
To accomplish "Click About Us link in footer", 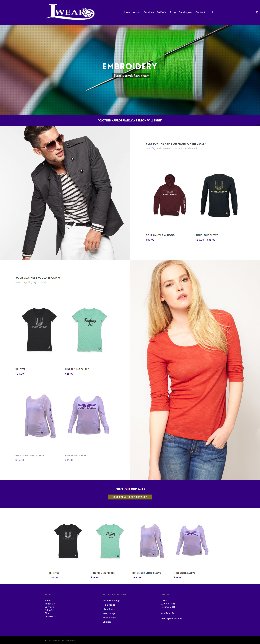I will [x=50, y=604].
